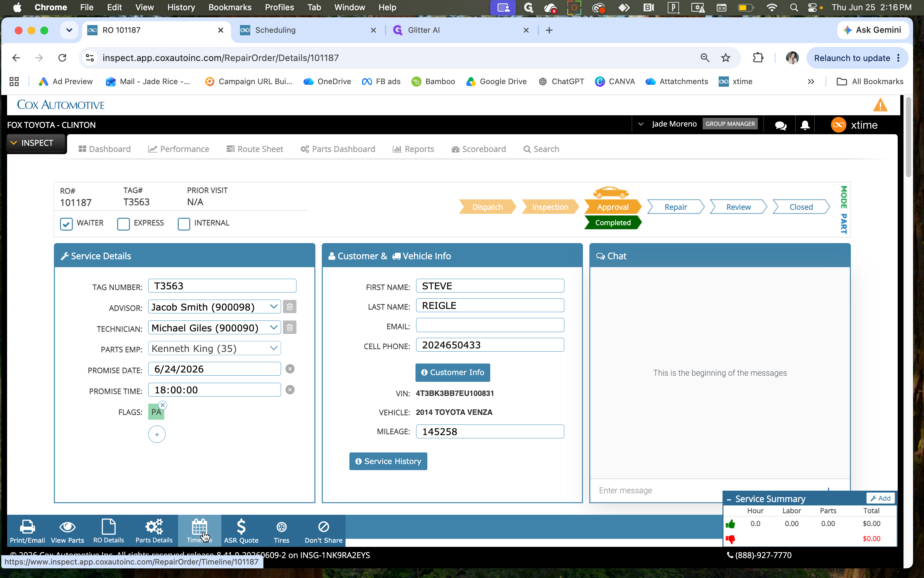The height and width of the screenshot is (578, 924).
Task: Open the Performance tab
Action: 179,149
